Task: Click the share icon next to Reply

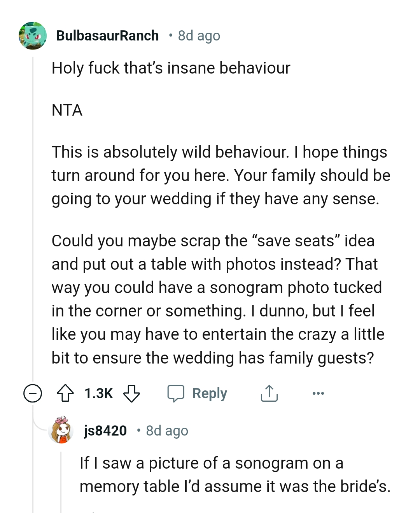Action: pyautogui.click(x=269, y=393)
